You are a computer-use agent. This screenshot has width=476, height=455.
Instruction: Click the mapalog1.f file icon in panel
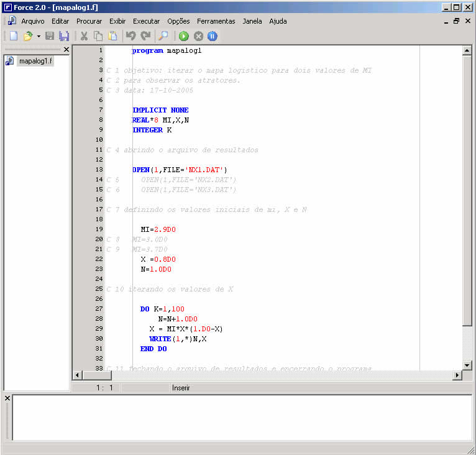point(10,61)
